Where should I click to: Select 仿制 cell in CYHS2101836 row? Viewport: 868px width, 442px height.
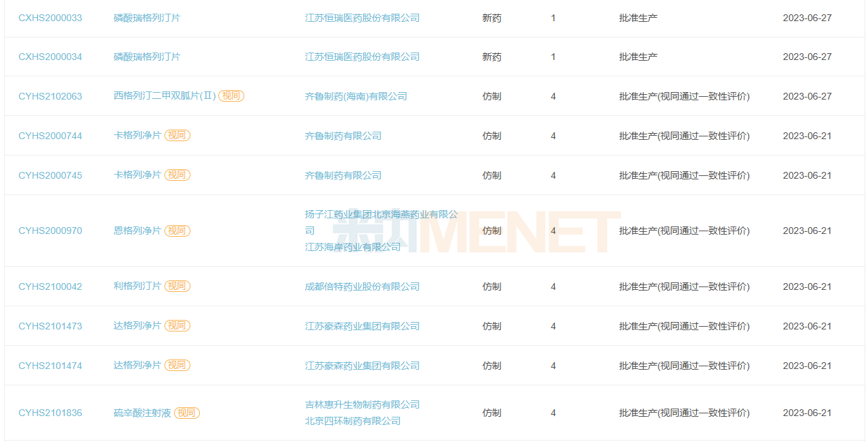pyautogui.click(x=492, y=413)
